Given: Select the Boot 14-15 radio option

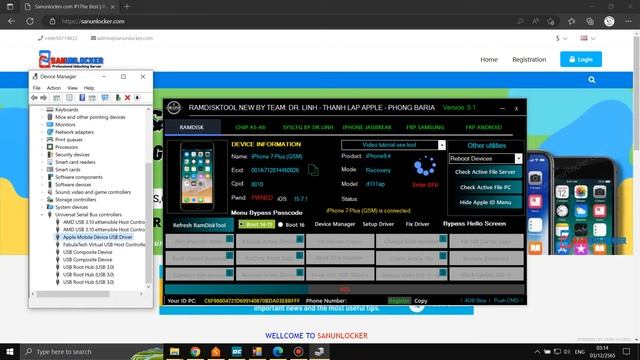Looking at the screenshot, I should click(257, 224).
